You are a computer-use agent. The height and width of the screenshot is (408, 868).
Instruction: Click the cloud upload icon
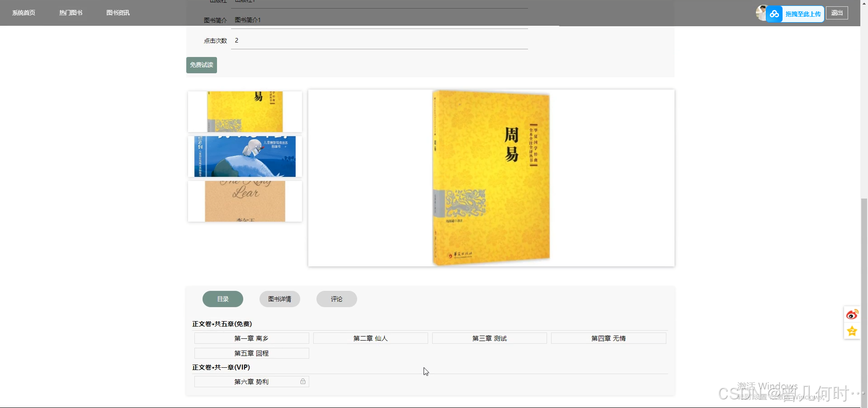click(774, 14)
